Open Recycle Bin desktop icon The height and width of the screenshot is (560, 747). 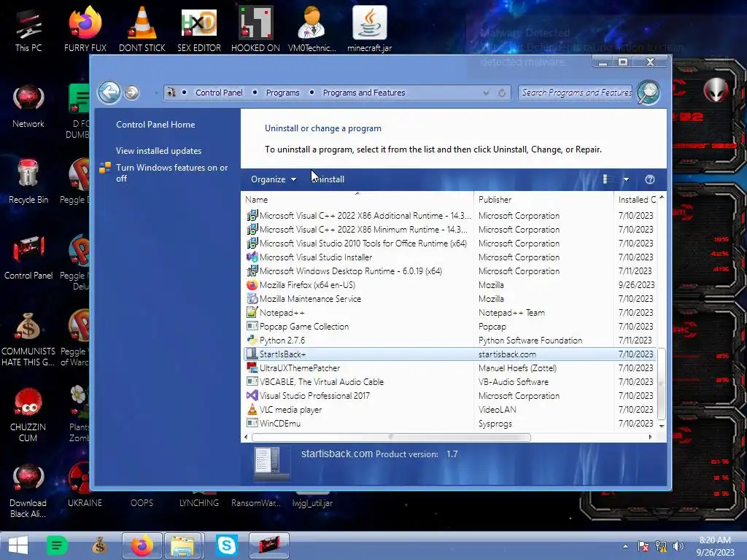coord(28,182)
